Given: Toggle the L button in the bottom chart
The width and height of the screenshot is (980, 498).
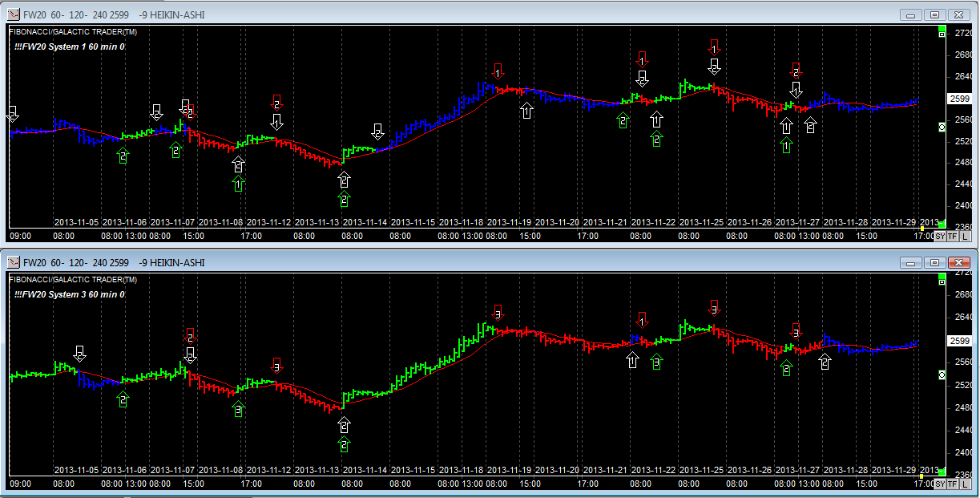Looking at the screenshot, I should [x=965, y=484].
